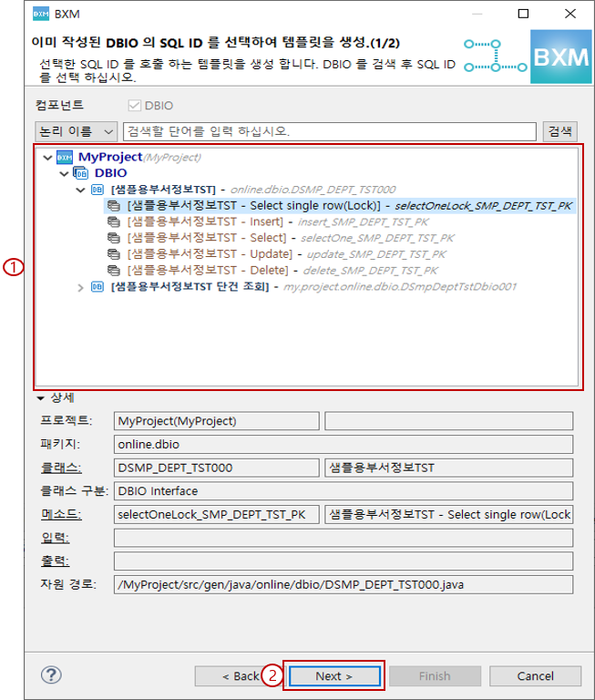This screenshot has height=700, width=595.
Task: Open the 출력 link label
Action: click(56, 561)
